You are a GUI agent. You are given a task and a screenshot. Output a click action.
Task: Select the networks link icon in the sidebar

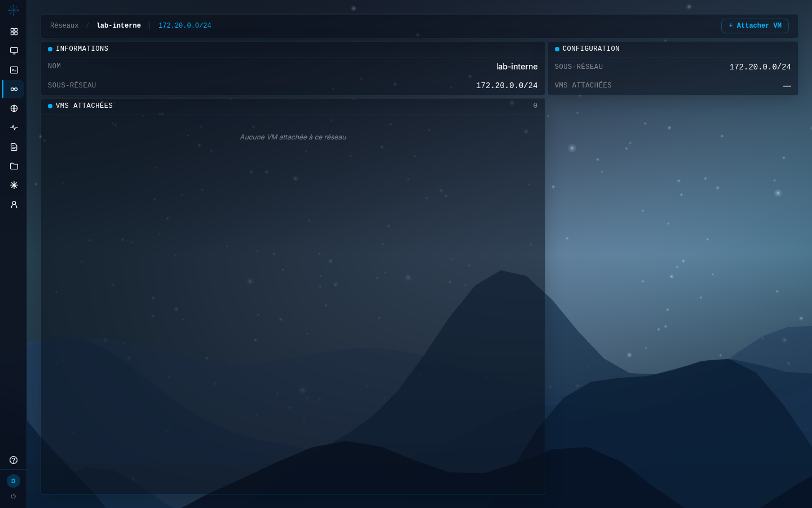coord(14,89)
